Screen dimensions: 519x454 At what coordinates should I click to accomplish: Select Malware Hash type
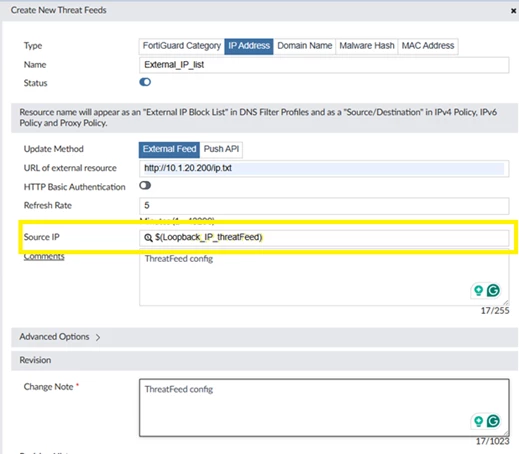[x=367, y=46]
